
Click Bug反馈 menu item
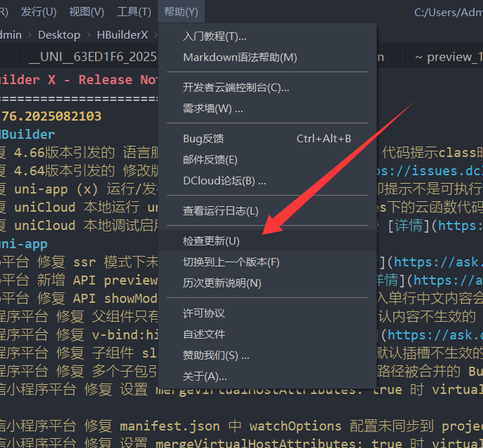tap(267, 139)
